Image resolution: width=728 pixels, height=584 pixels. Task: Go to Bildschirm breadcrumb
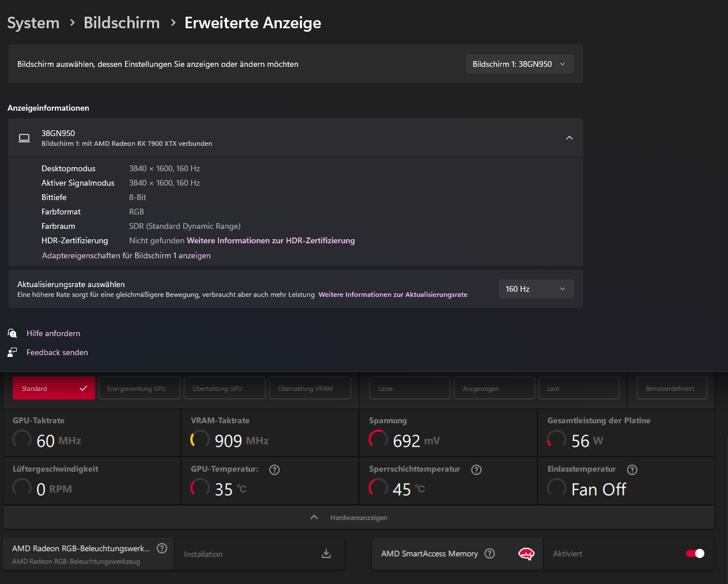pyautogui.click(x=122, y=22)
